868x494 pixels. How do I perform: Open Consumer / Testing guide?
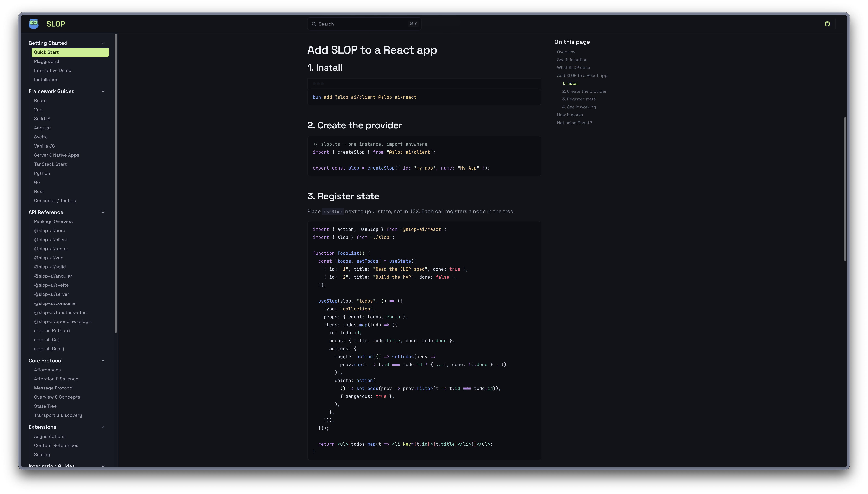click(55, 201)
